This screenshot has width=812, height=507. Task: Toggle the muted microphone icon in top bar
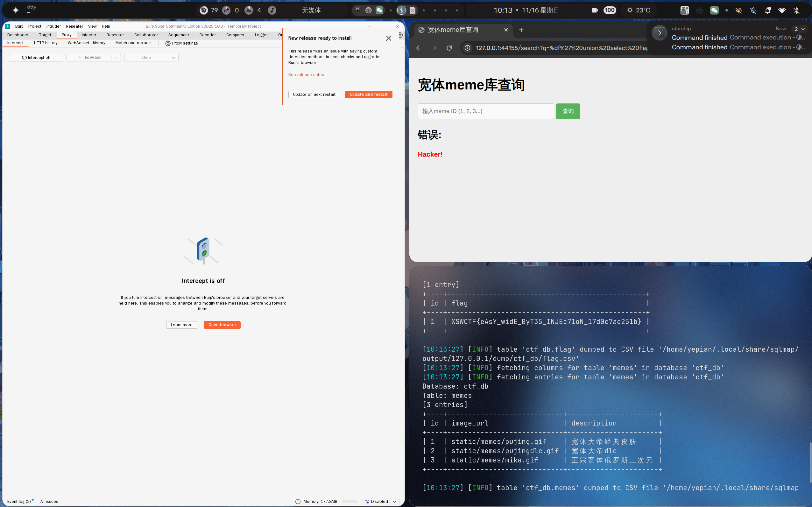tap(753, 11)
